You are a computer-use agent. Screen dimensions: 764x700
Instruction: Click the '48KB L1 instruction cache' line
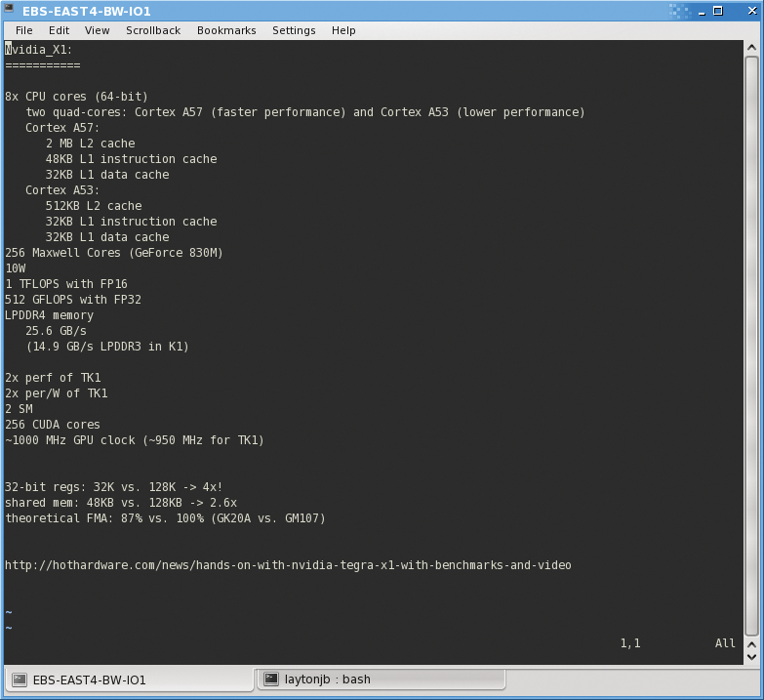point(131,159)
